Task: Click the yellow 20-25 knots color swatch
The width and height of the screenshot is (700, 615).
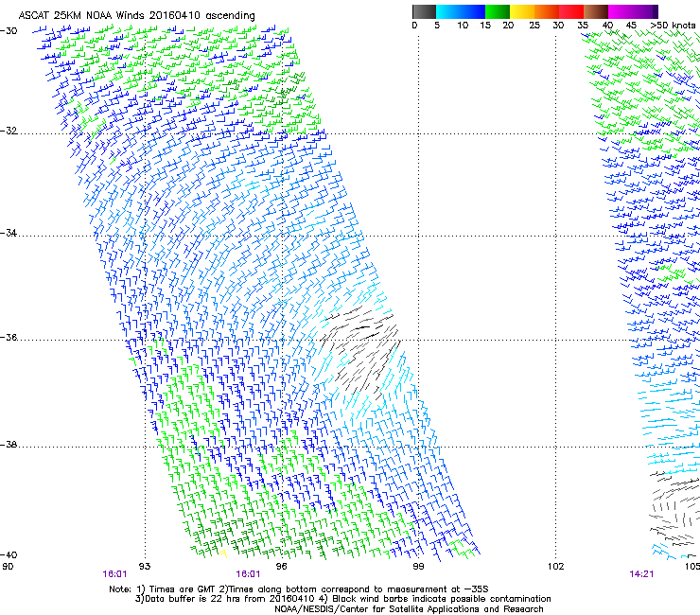Action: coord(522,11)
